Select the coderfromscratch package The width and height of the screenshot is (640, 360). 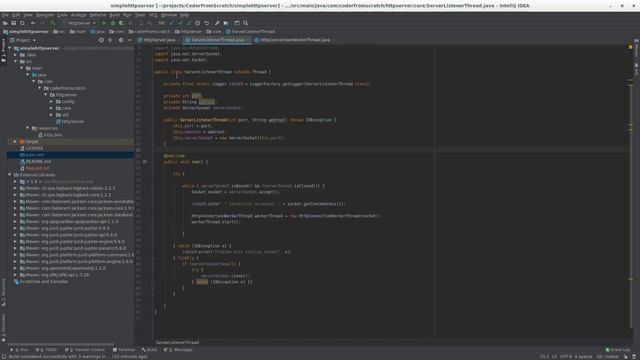tap(64, 88)
